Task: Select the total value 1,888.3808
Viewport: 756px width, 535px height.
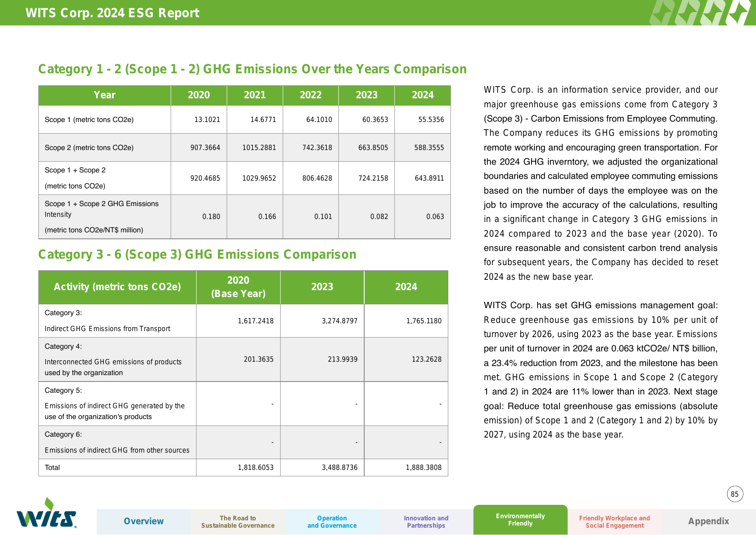Action: tap(424, 467)
